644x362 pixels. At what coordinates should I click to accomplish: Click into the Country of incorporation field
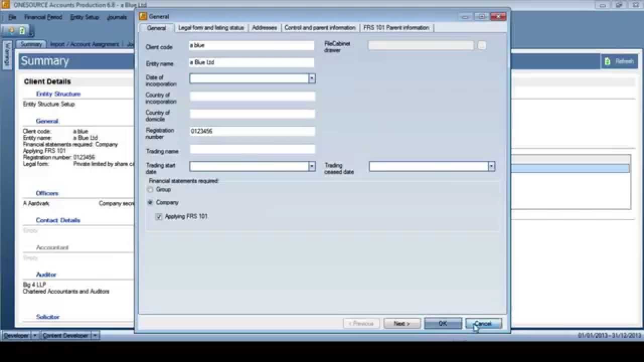click(252, 96)
